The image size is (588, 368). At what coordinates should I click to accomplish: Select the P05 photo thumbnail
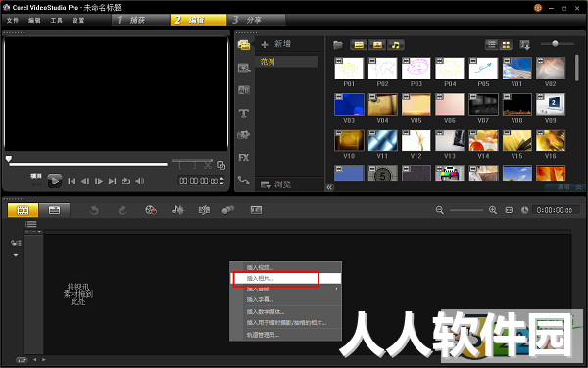[x=483, y=69]
